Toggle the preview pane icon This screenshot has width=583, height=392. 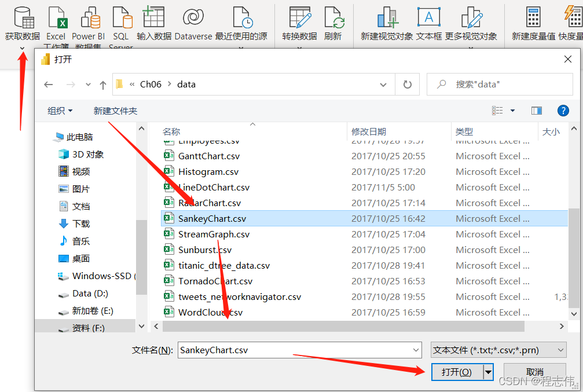click(x=537, y=111)
